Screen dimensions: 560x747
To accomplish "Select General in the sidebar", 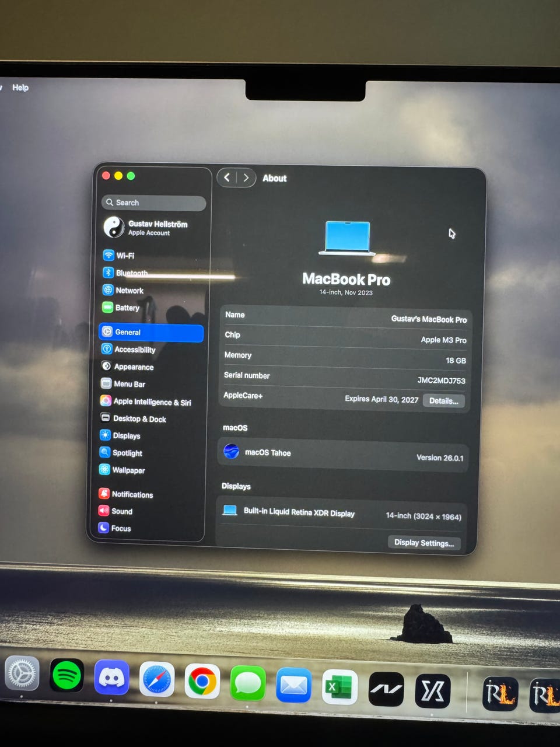I will (151, 332).
